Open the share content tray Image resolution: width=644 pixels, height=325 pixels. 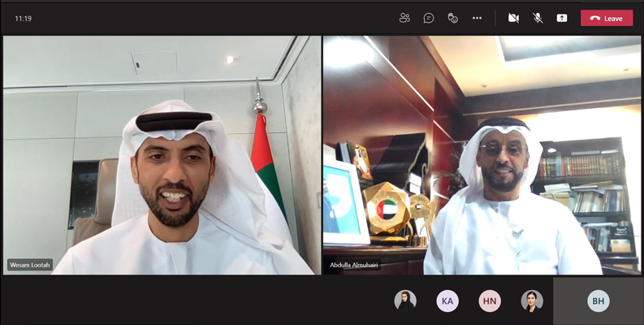point(562,18)
